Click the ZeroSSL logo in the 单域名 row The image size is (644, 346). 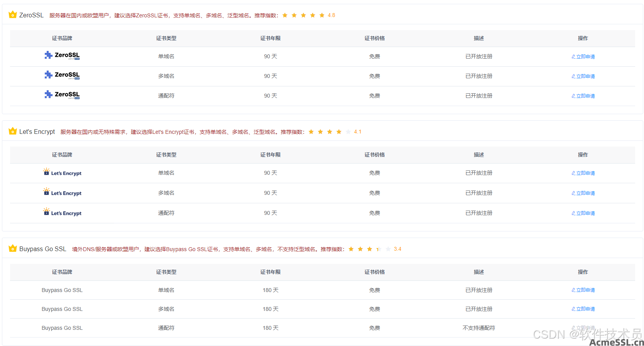[x=62, y=56]
